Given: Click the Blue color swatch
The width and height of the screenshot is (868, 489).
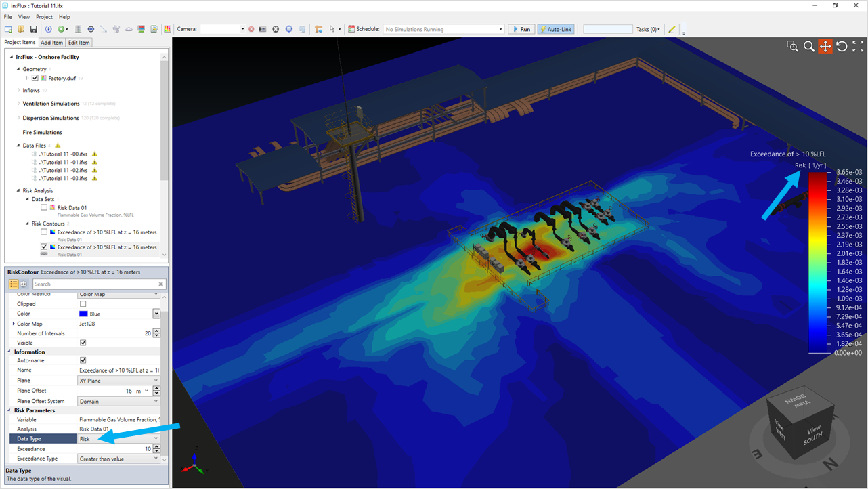Looking at the screenshot, I should 83,314.
